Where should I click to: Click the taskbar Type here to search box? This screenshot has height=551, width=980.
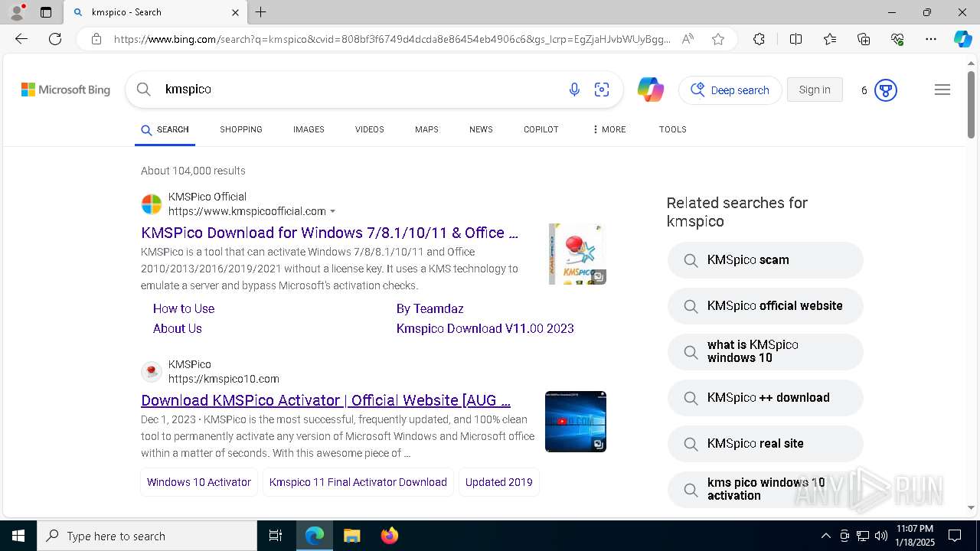click(147, 536)
